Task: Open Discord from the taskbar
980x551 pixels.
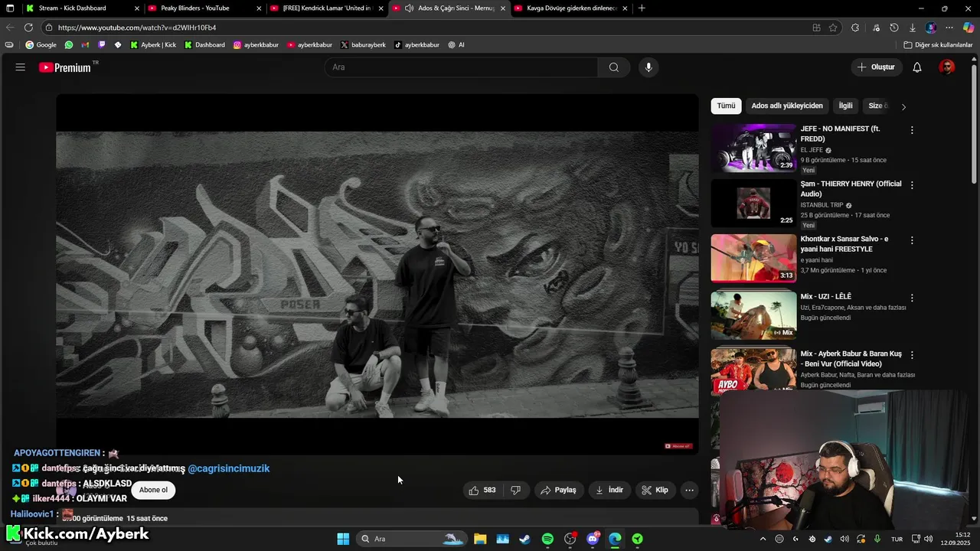Action: (593, 539)
